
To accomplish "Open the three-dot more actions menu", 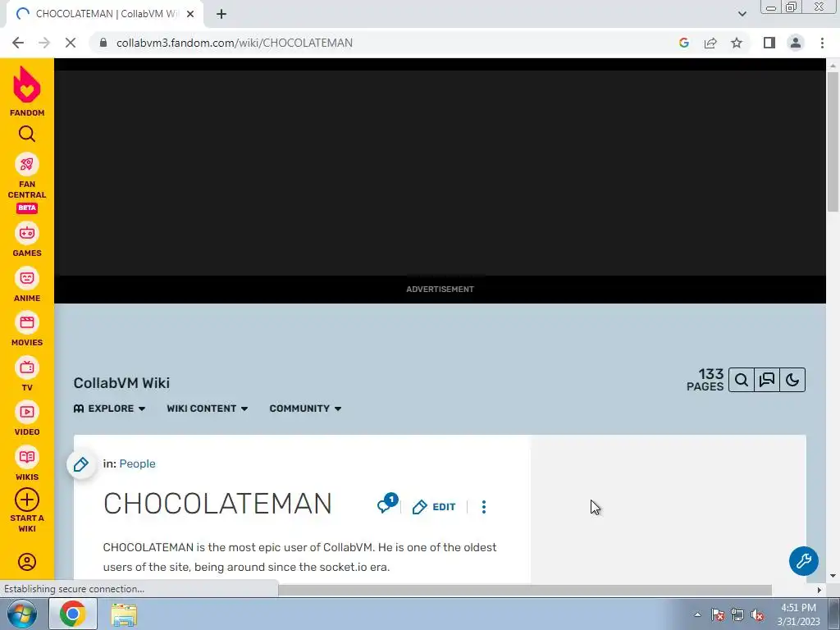I will pos(484,507).
